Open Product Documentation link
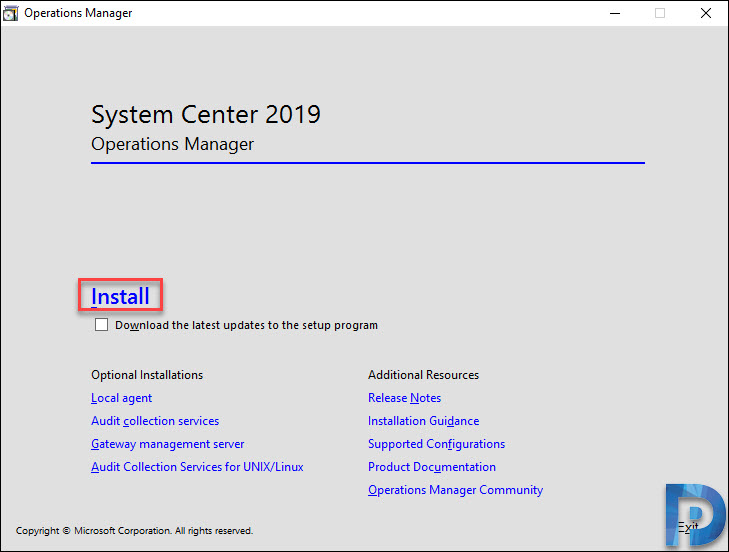 click(x=432, y=467)
